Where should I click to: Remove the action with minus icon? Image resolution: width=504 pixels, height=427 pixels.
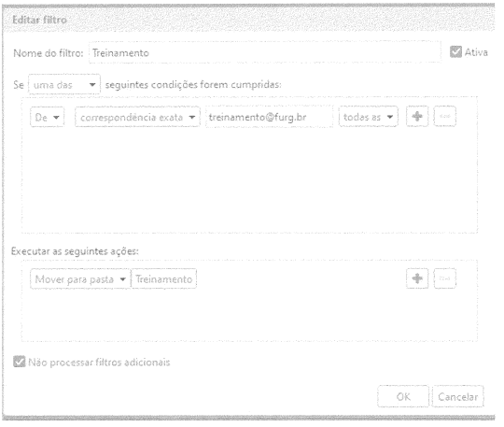point(444,278)
